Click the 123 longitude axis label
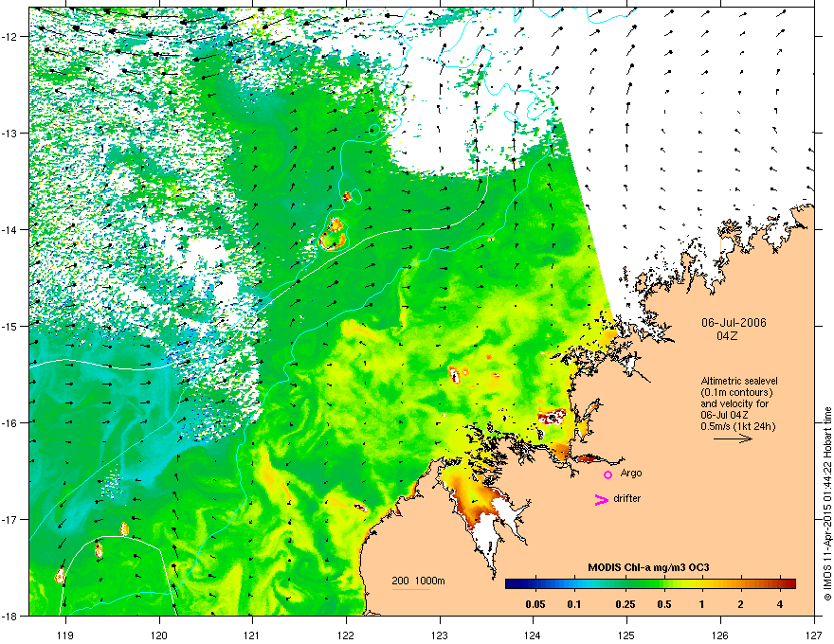The width and height of the screenshot is (834, 644). click(x=440, y=635)
